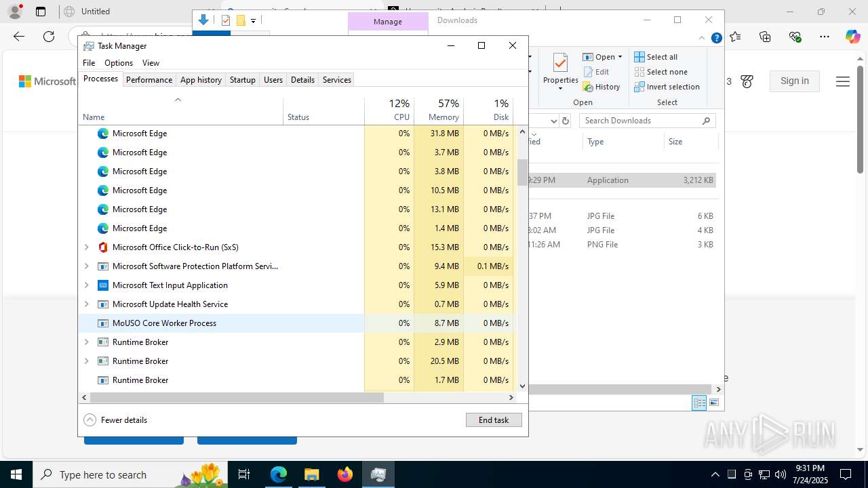Expand Microsoft Software Protection Platform Service row
Viewport: 868px width, 488px height.
click(86, 266)
